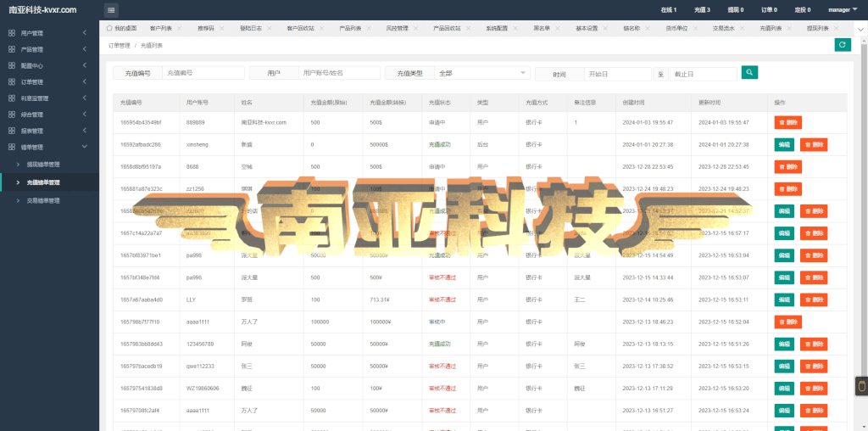868x431 pixels.
Task: Click the grid icon beside 报表管理
Action: (12, 131)
